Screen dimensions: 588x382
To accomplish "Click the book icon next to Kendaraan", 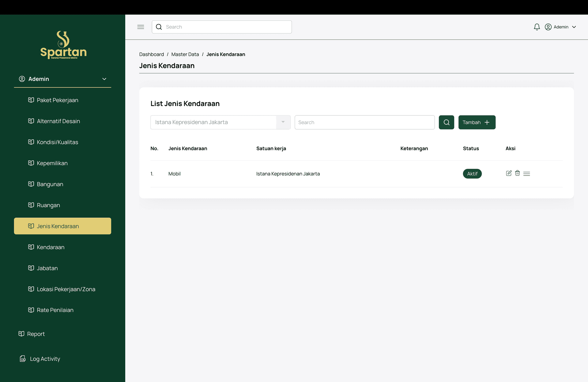I will 31,247.
